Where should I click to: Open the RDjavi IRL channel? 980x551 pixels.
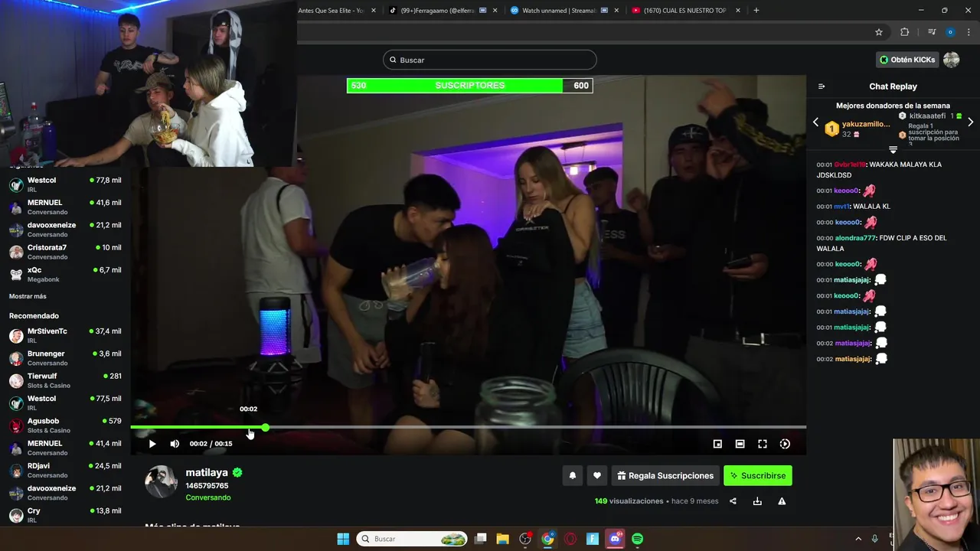(x=65, y=470)
